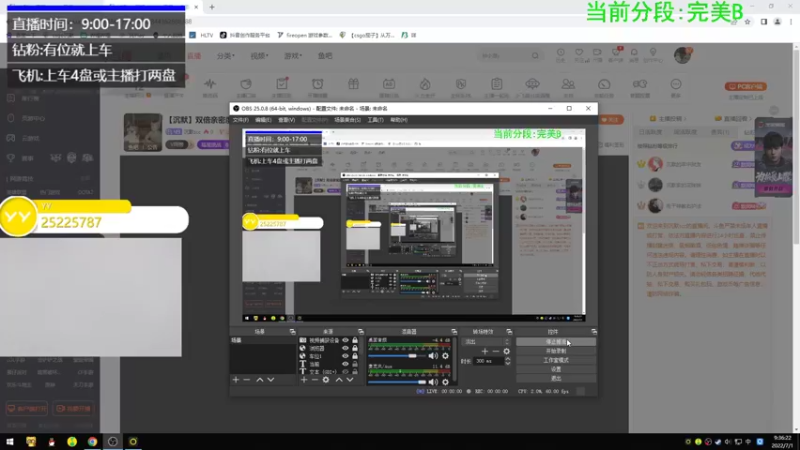800x450 pixels.
Task: Expand the 游戏 dropdown in site navigation
Action: [293, 56]
